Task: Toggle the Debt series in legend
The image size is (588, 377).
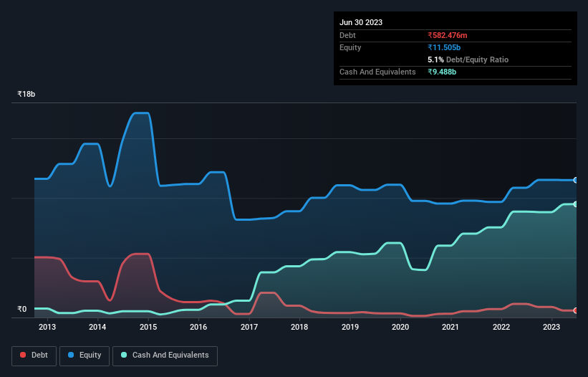Action: (x=34, y=355)
